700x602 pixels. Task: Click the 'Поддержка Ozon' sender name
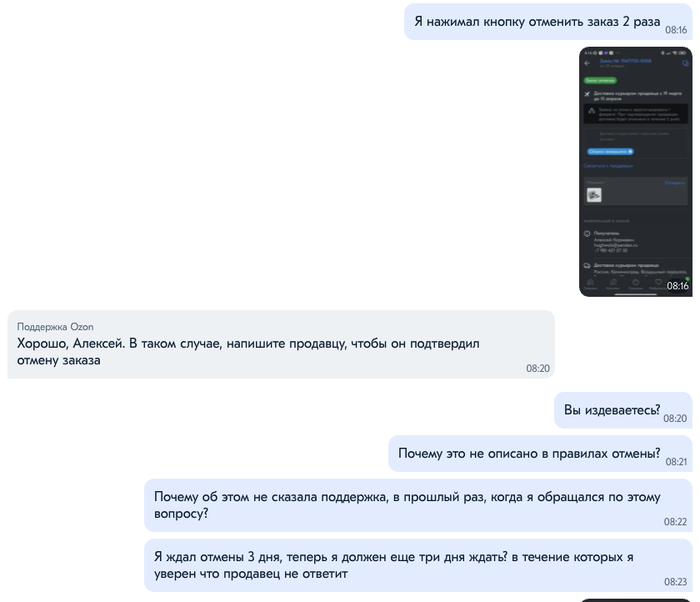55,327
